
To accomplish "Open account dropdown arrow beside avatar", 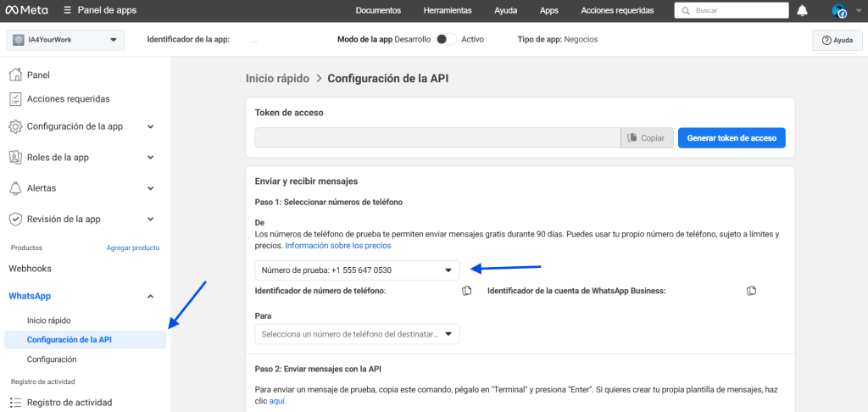I will pyautogui.click(x=858, y=10).
